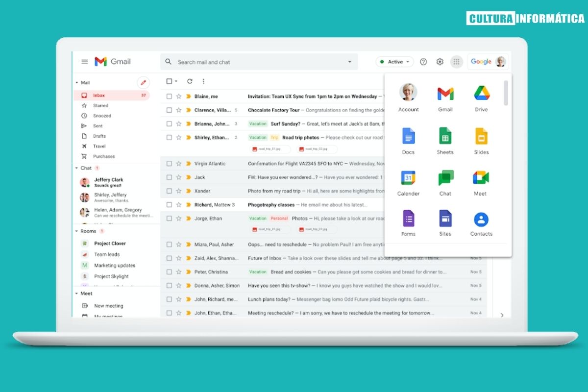Open the Google account avatar button

click(500, 62)
